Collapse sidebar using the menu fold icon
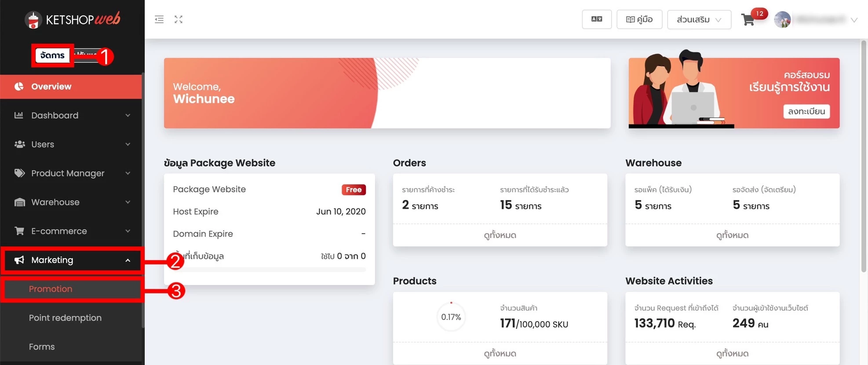Viewport: 868px width, 365px height. point(159,19)
